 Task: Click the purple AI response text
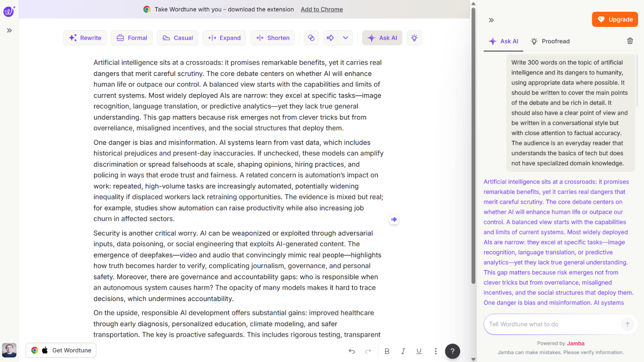click(x=558, y=242)
